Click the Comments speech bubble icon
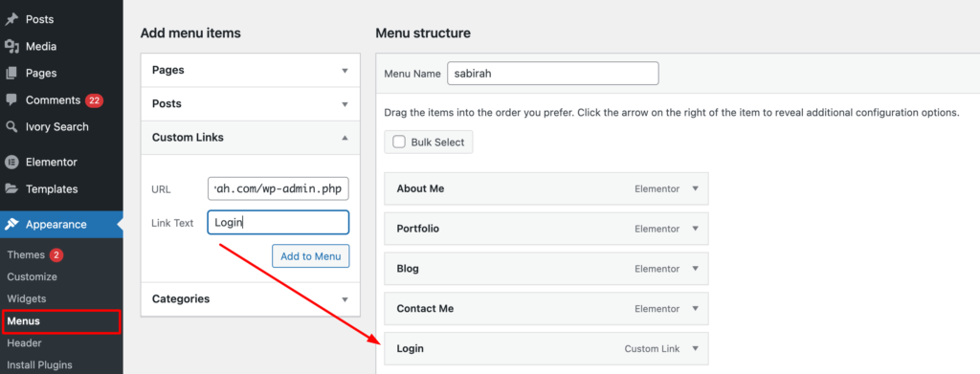The width and height of the screenshot is (980, 374). coord(11,99)
